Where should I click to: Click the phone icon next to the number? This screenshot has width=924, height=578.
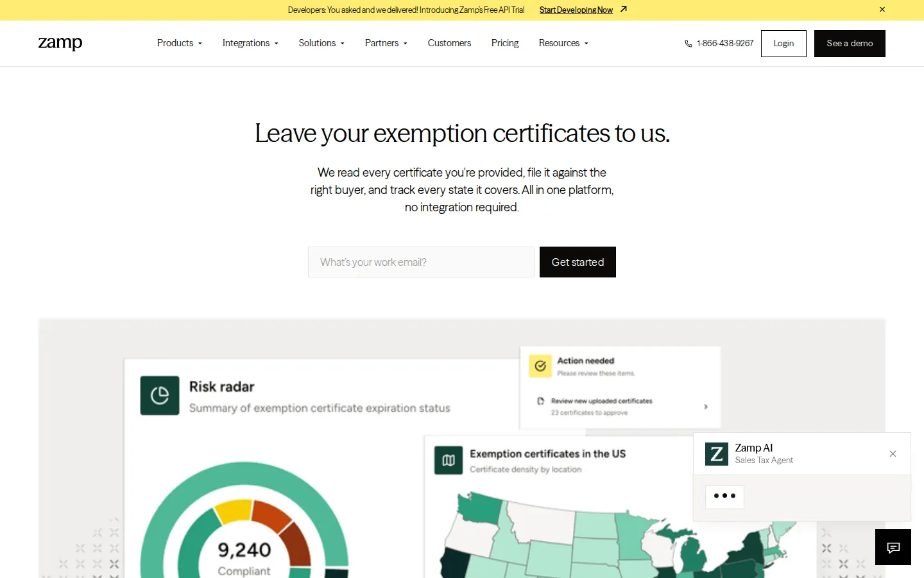pyautogui.click(x=689, y=44)
